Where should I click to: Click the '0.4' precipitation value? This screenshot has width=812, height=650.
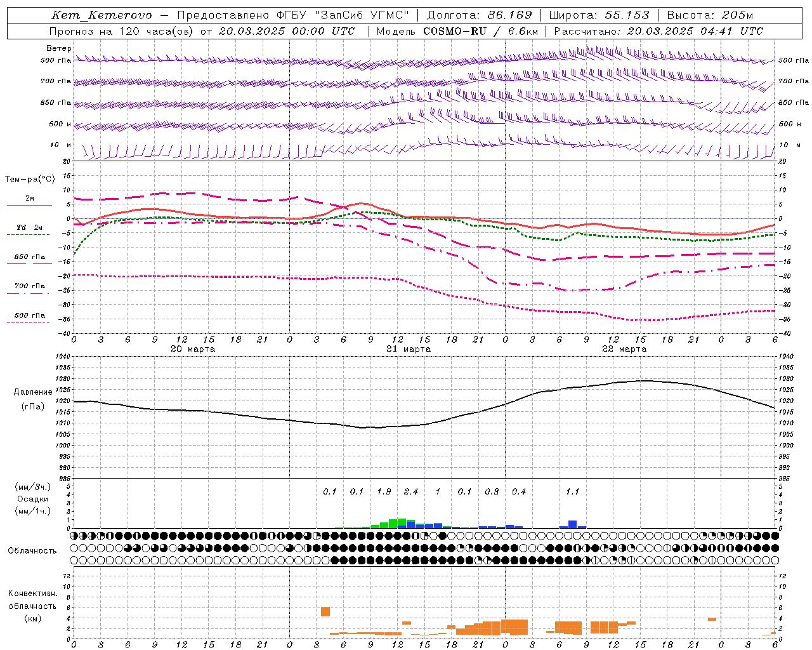point(519,492)
